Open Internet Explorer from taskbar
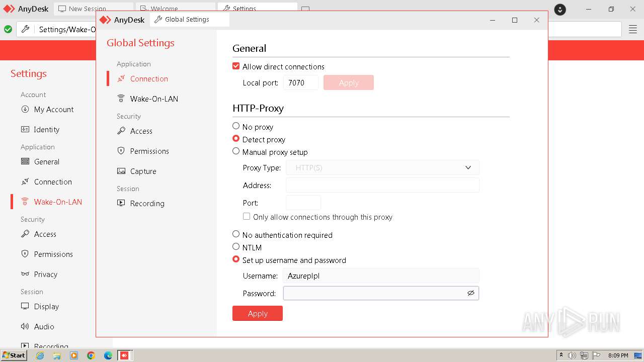The width and height of the screenshot is (644, 362). (x=40, y=355)
